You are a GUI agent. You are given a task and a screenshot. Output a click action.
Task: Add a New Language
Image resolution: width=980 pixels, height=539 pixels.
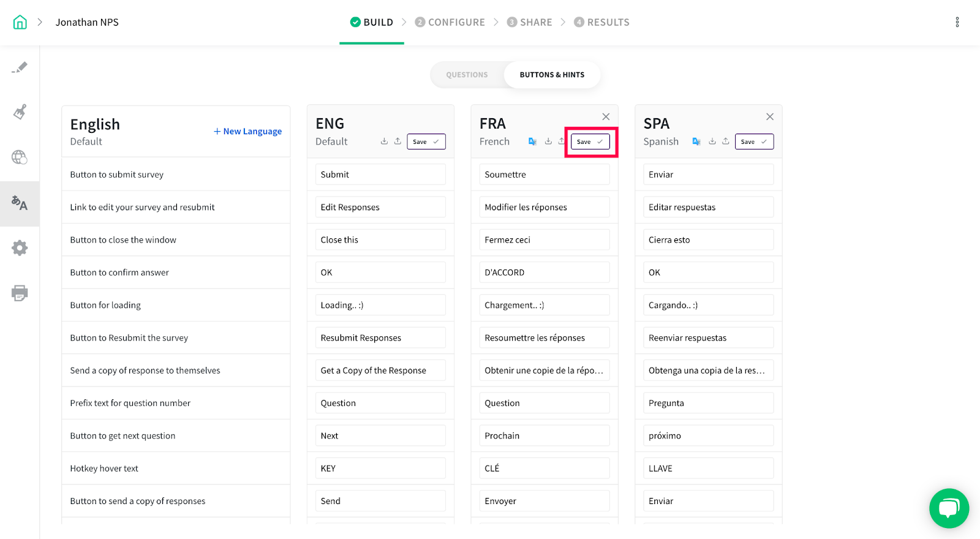coord(247,132)
